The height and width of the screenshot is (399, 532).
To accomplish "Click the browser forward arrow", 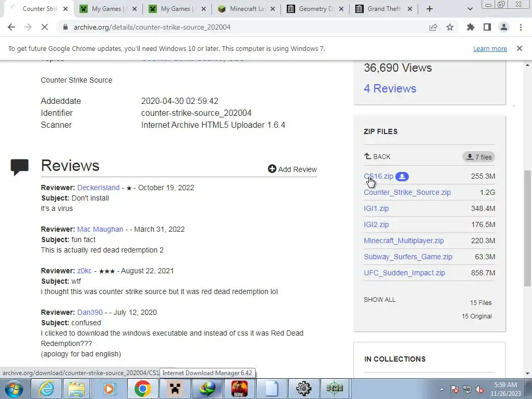I will point(28,27).
